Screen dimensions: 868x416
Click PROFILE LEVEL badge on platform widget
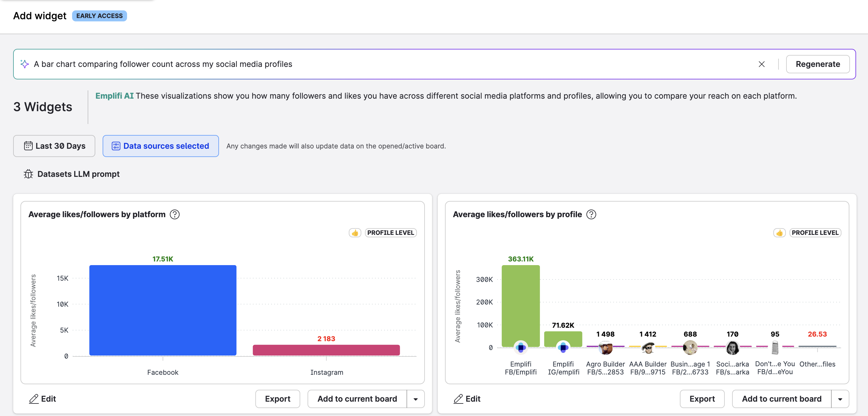[x=391, y=233]
